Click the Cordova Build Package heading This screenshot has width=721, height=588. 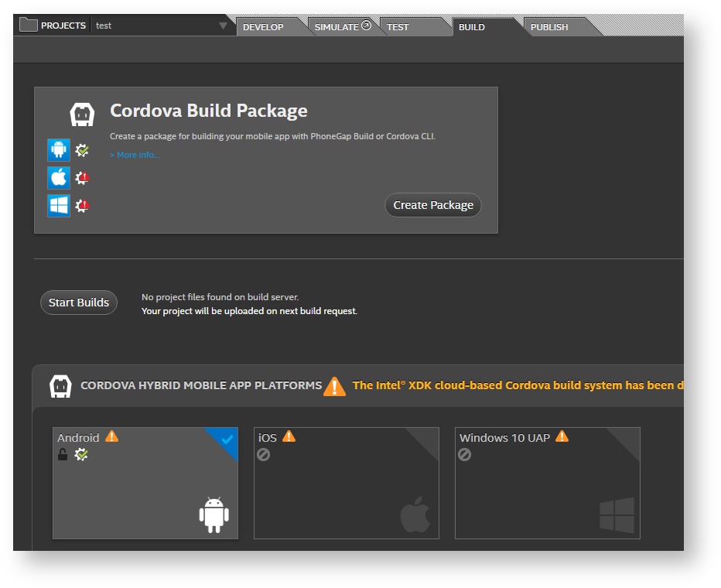tap(209, 111)
